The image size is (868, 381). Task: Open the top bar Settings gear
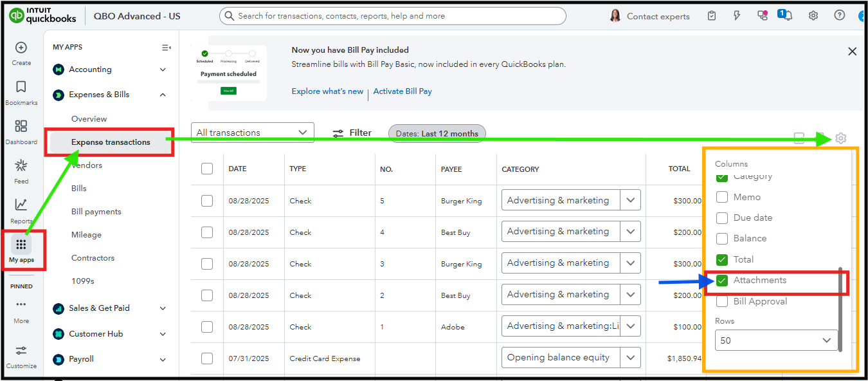(813, 16)
